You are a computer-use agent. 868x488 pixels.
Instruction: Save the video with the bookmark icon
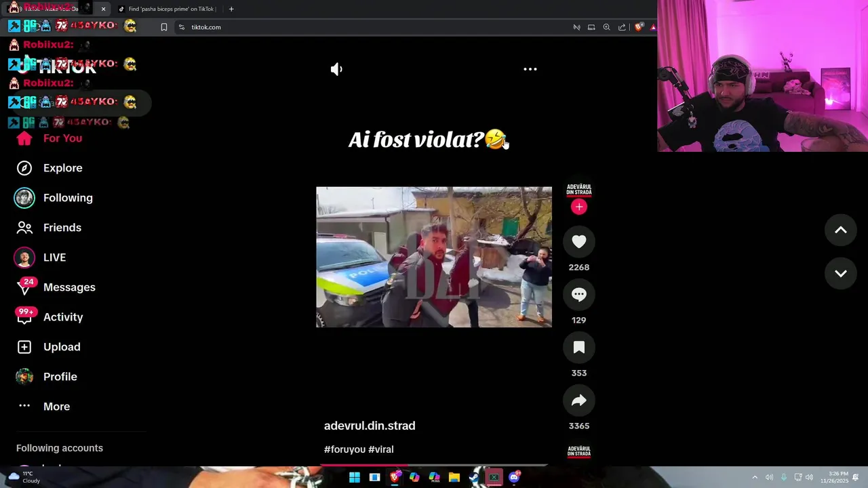(x=579, y=348)
